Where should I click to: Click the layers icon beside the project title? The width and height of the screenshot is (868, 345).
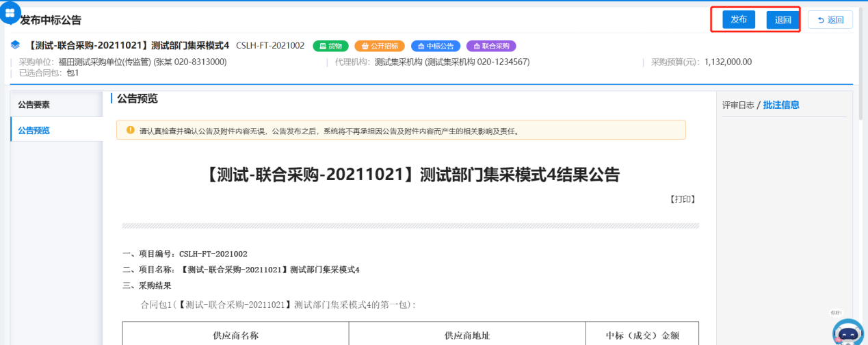(16, 45)
